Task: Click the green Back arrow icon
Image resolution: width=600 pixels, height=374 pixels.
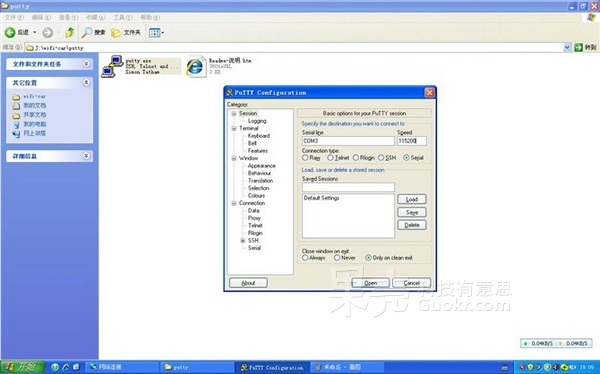Action: tap(10, 33)
